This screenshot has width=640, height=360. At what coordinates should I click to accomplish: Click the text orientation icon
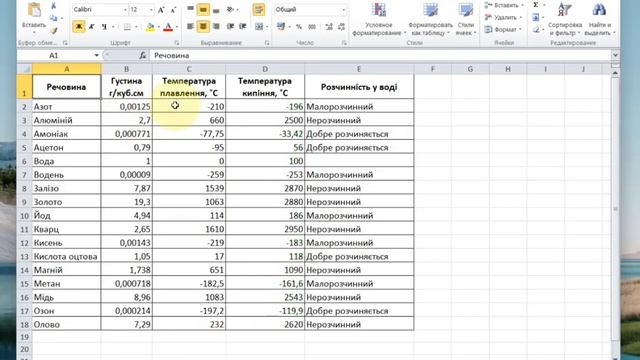pos(230,10)
